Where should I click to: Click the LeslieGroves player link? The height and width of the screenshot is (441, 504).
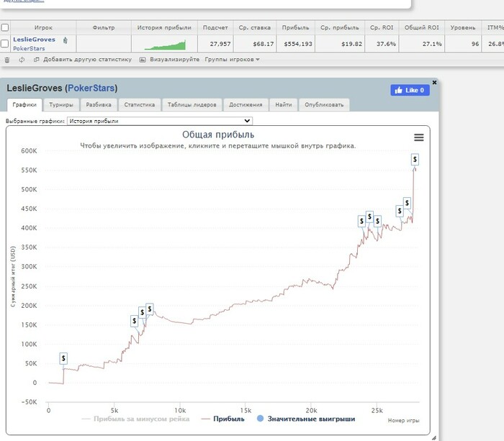(34, 40)
